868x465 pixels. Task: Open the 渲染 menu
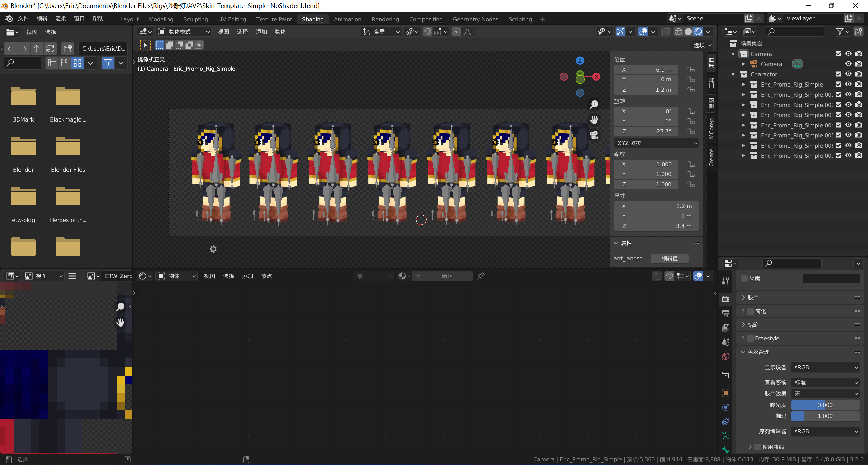(61, 18)
